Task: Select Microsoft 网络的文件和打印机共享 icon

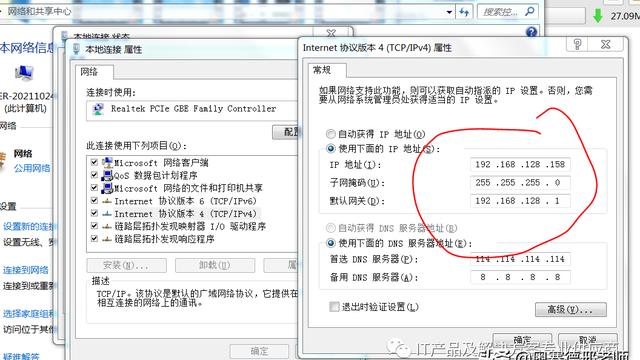Action: (x=107, y=188)
